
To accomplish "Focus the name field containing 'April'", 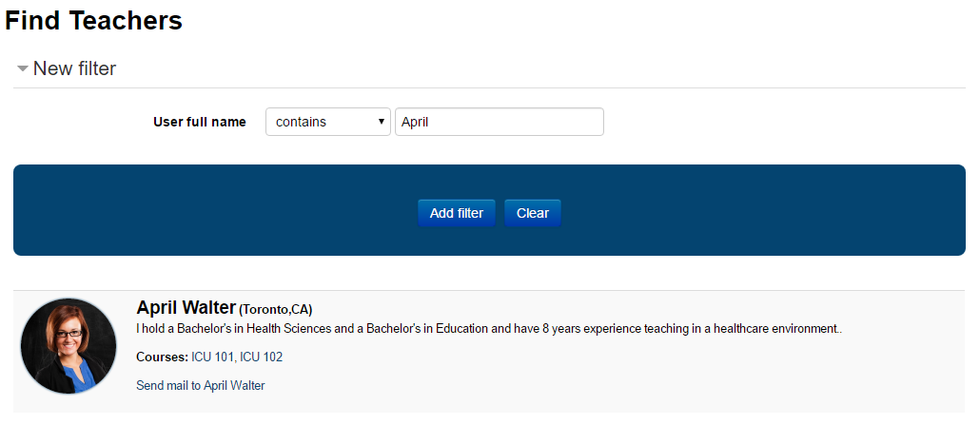I will tap(499, 122).
